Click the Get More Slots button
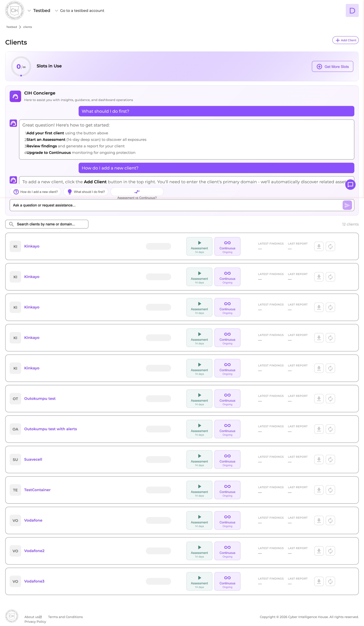The width and height of the screenshot is (364, 626). (332, 67)
